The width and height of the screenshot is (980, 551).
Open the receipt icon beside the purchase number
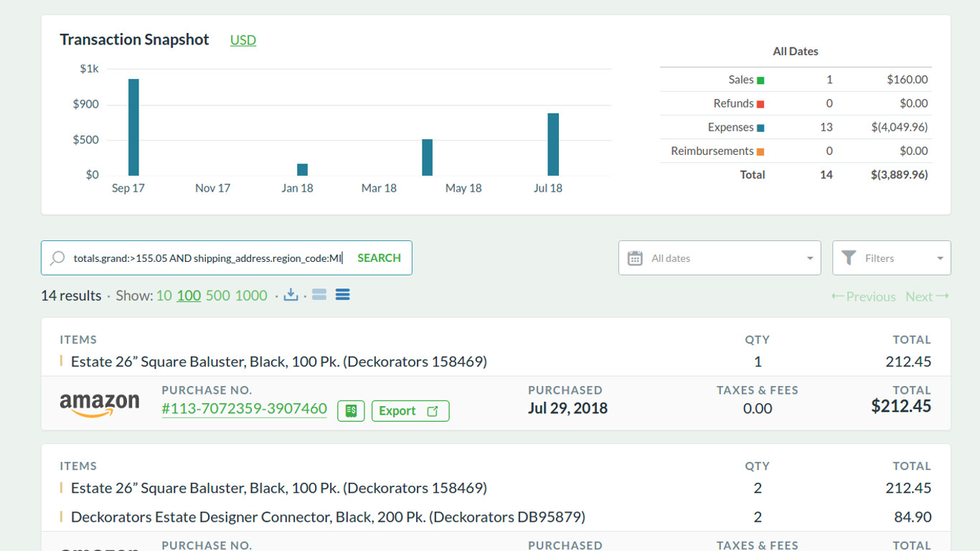(x=351, y=410)
